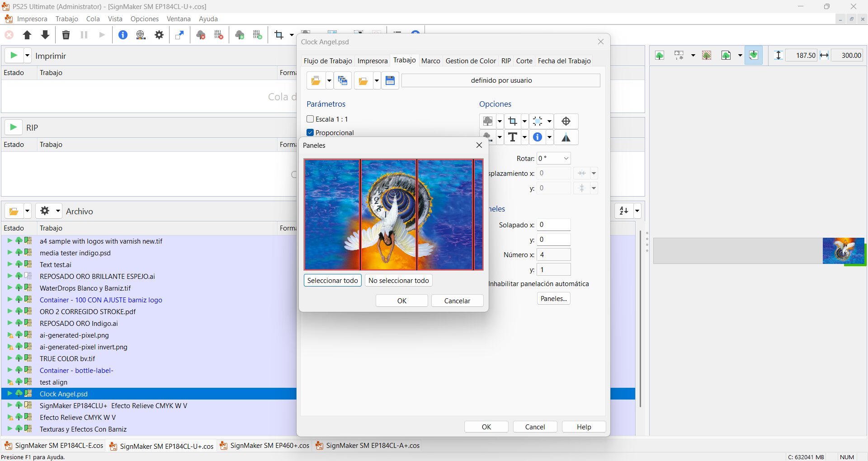Viewport: 868px width, 461px height.
Task: Click the move job up arrow icon
Action: coord(27,35)
